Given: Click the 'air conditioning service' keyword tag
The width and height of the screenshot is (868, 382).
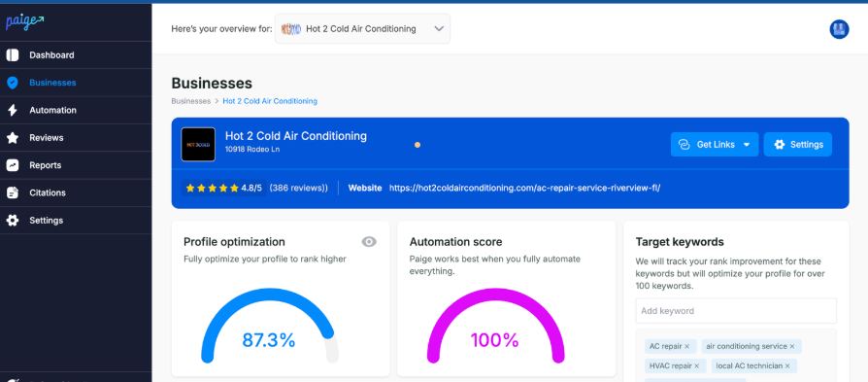Looking at the screenshot, I should coord(751,346).
